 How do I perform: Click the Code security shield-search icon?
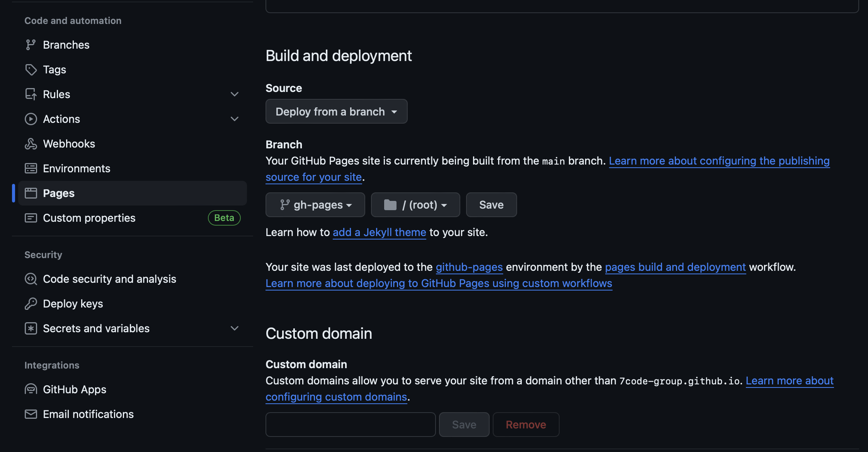[31, 279]
